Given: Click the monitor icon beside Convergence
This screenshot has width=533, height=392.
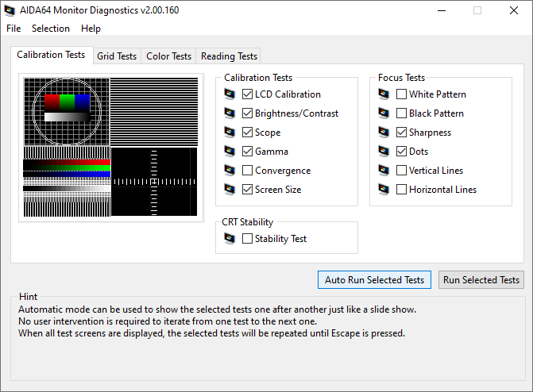Looking at the screenshot, I should [x=230, y=170].
